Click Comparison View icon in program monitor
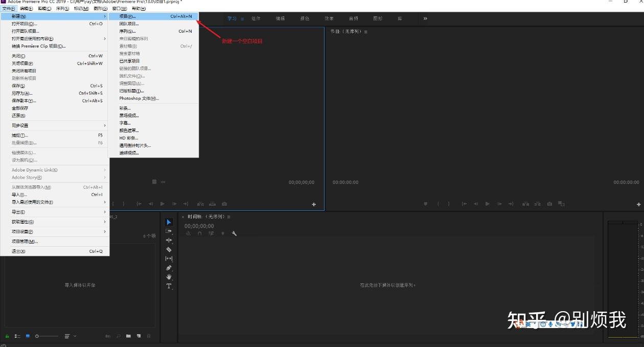Viewport: 644px width, 347px height. (561, 204)
